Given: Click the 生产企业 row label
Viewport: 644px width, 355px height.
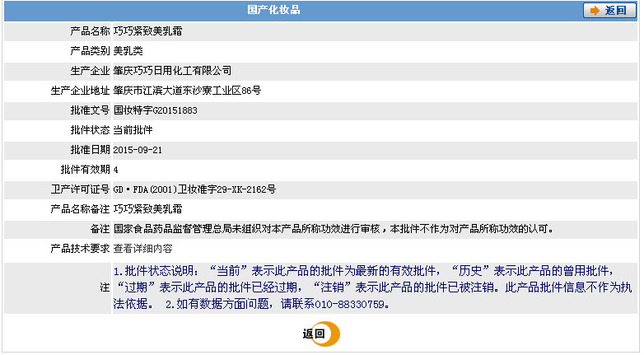Looking at the screenshot, I should coord(90,70).
